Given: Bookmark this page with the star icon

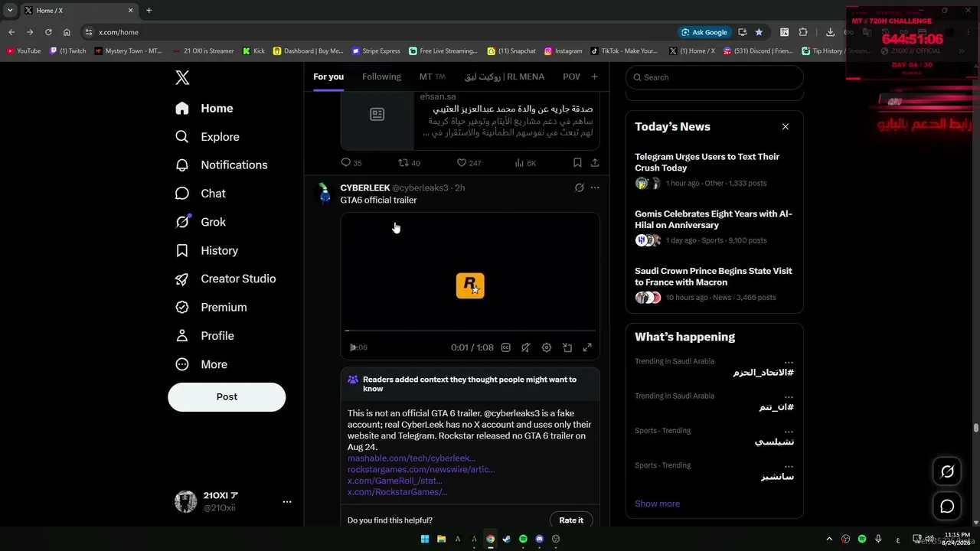Looking at the screenshot, I should pyautogui.click(x=759, y=32).
